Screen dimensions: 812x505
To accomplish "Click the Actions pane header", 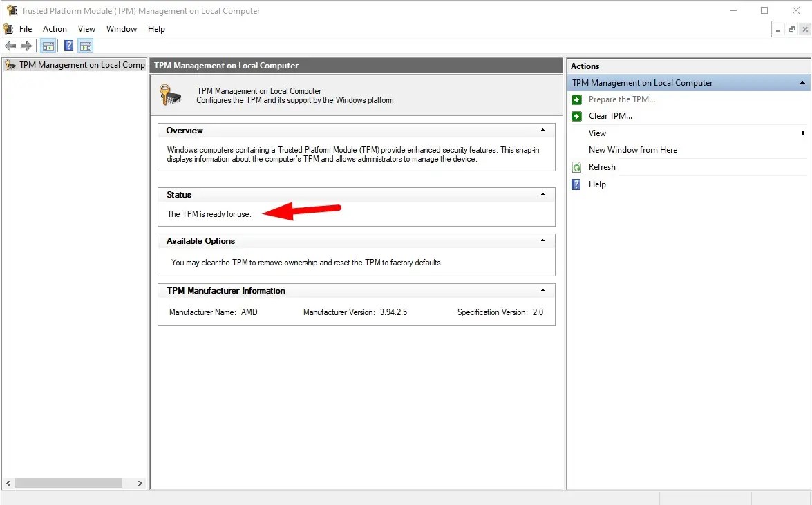I will (x=689, y=66).
